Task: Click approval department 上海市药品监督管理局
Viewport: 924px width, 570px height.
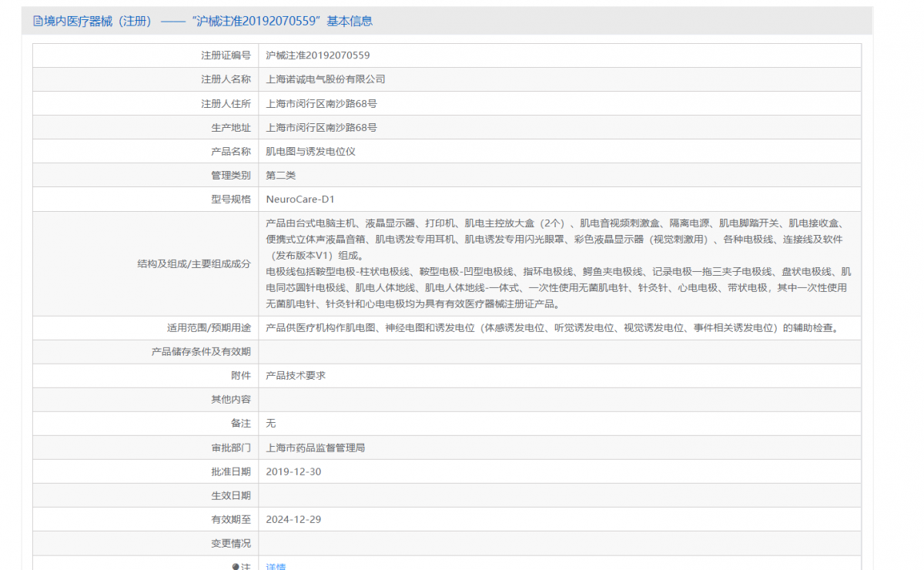Action: click(316, 448)
